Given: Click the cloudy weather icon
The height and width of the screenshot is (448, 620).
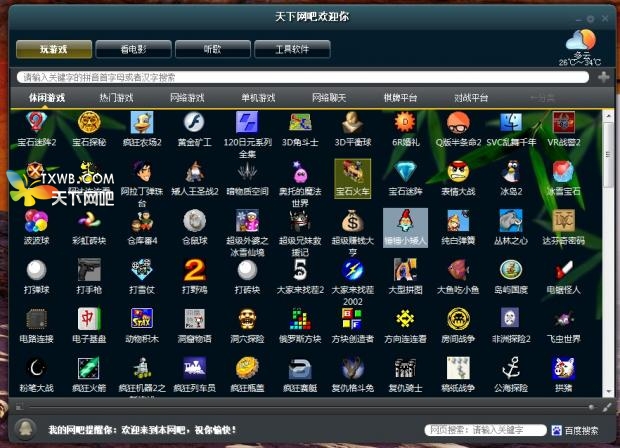Looking at the screenshot, I should pos(580,40).
